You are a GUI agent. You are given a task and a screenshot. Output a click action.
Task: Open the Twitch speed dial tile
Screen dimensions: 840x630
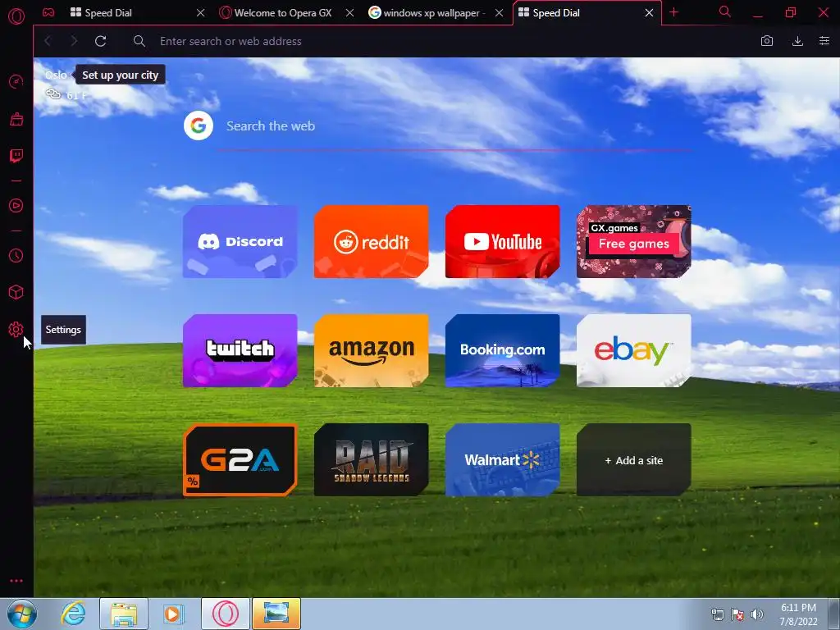[x=240, y=350]
